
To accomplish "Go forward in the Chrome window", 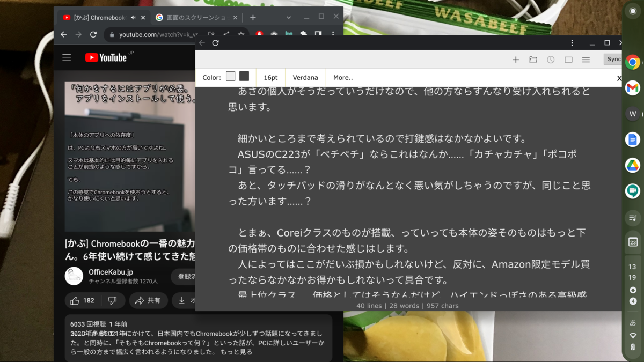I will tap(78, 34).
